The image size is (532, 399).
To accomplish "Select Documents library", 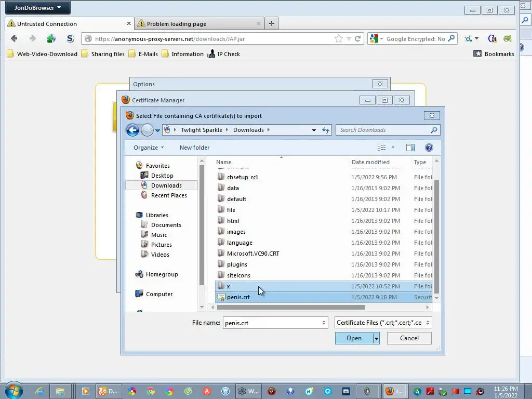I will 161,225.
